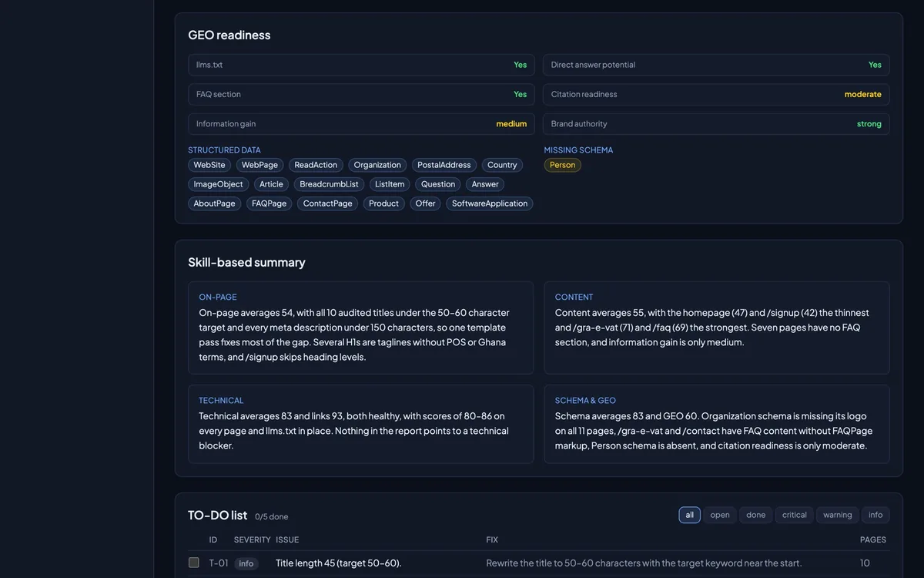924x578 pixels.
Task: Click the TECHNICAL summary heading
Action: (x=221, y=400)
